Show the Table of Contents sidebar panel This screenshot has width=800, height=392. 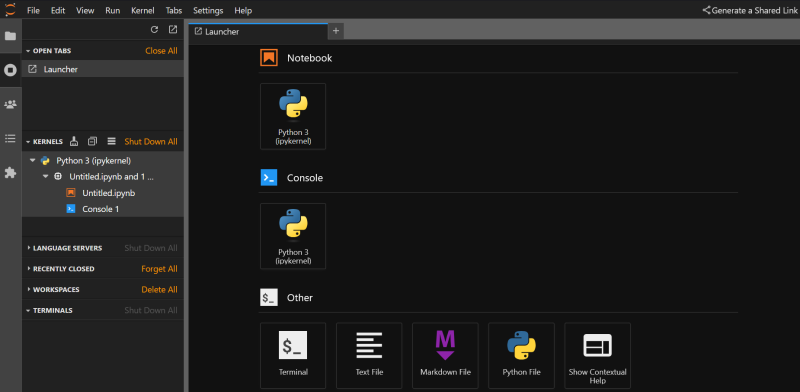click(10, 138)
